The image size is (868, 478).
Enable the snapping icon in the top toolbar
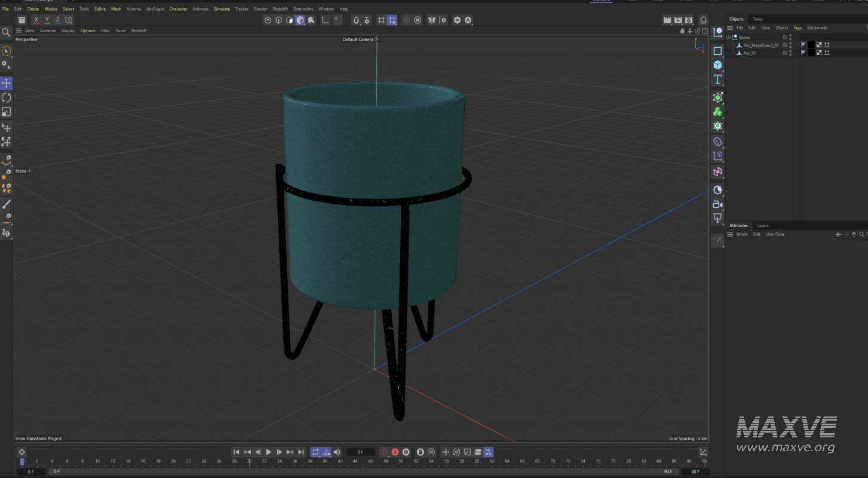pos(357,20)
